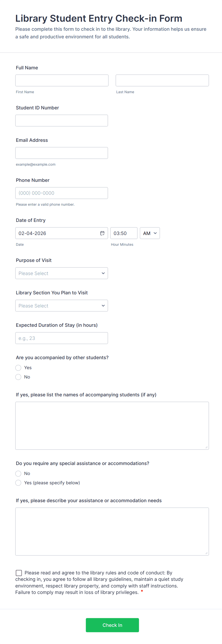222x644 pixels.
Task: Select the Phone Number field
Action: pyautogui.click(x=62, y=193)
